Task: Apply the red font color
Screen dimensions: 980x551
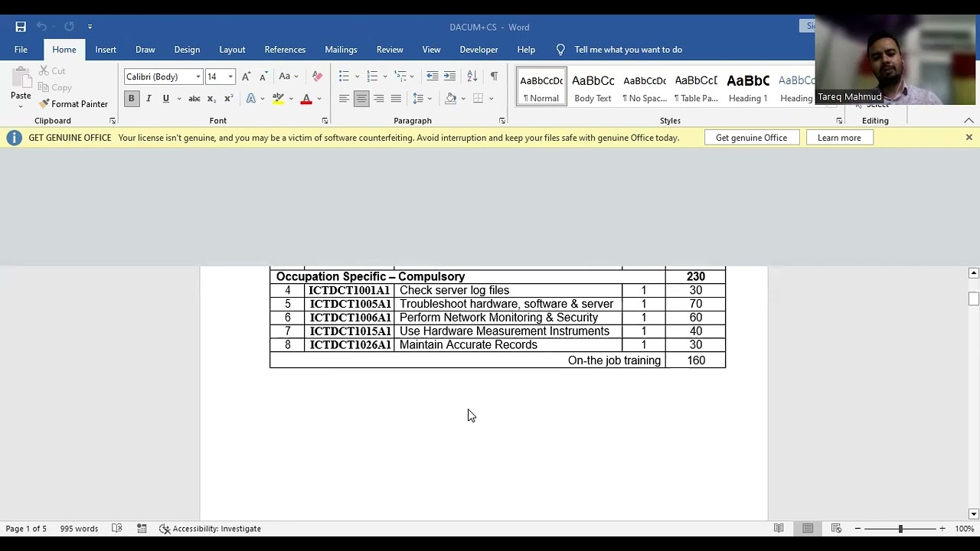Action: tap(306, 99)
